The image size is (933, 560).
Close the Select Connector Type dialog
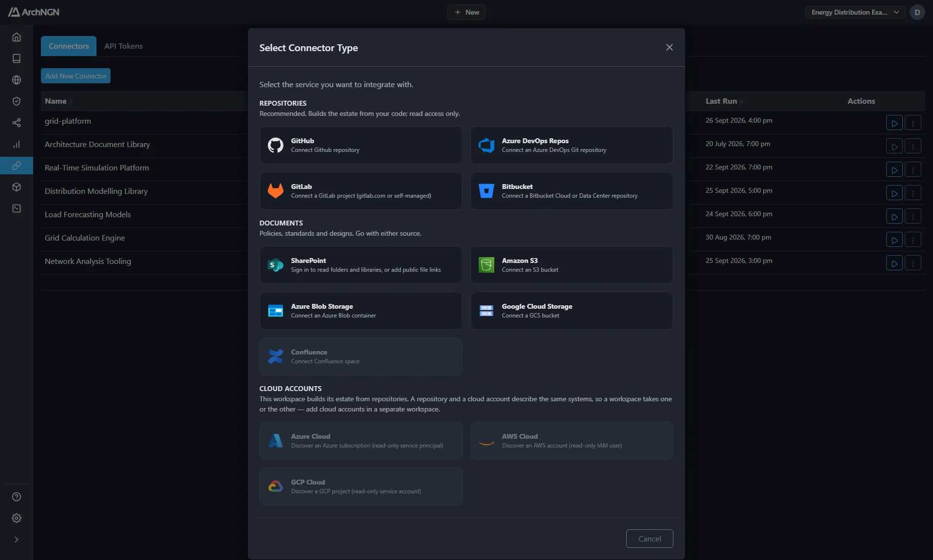669,47
